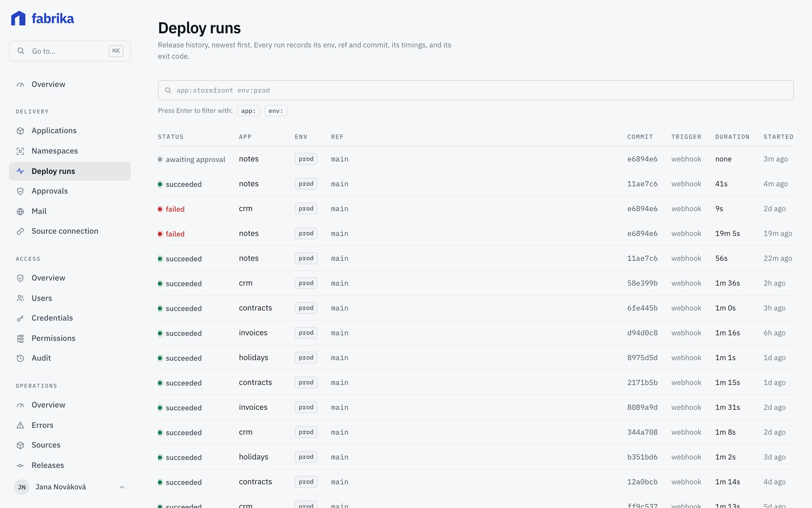Click the 41s duration value
812x508 pixels.
pos(721,184)
